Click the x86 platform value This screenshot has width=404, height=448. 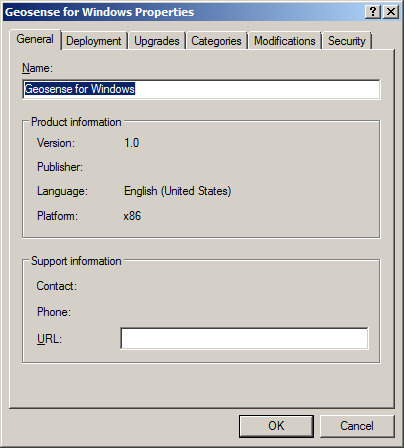click(132, 216)
